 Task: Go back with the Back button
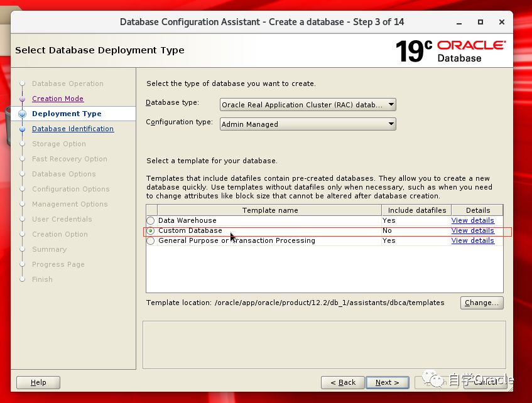pos(342,382)
